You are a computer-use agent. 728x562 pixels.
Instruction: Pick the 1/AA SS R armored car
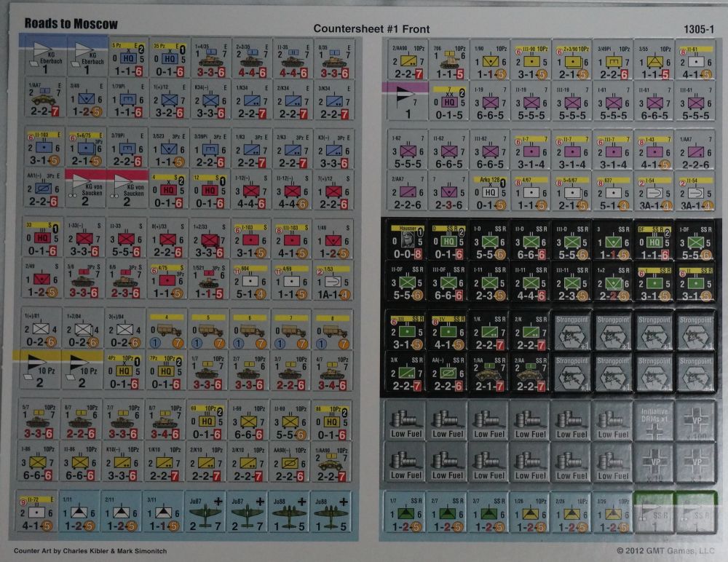(x=490, y=372)
